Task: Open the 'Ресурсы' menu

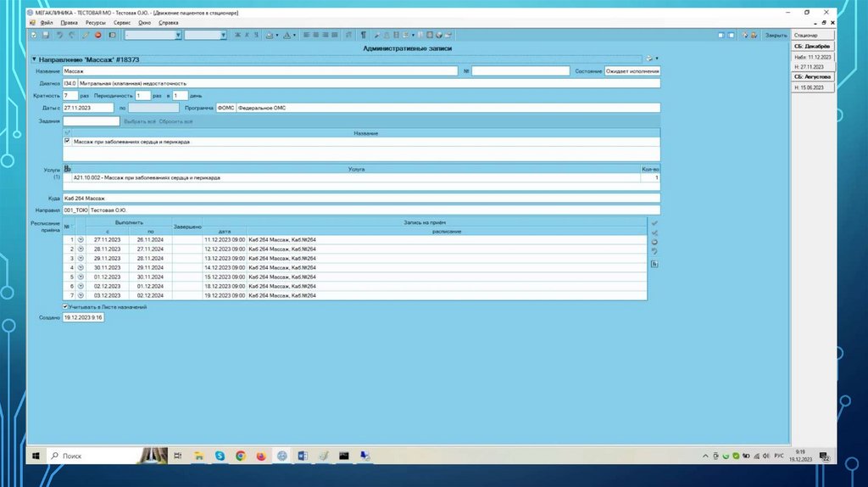Action: tap(95, 23)
